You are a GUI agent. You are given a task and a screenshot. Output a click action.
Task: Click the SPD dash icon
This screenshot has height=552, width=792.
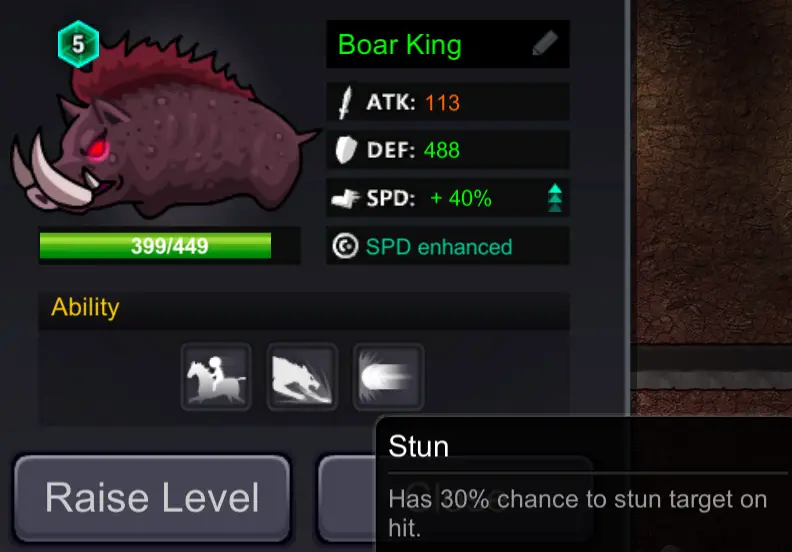pyautogui.click(x=345, y=198)
